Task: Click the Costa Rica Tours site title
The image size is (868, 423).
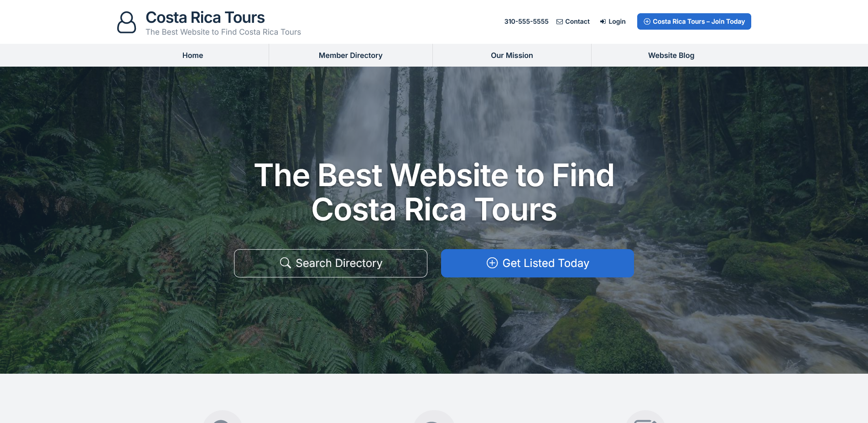Action: [205, 17]
